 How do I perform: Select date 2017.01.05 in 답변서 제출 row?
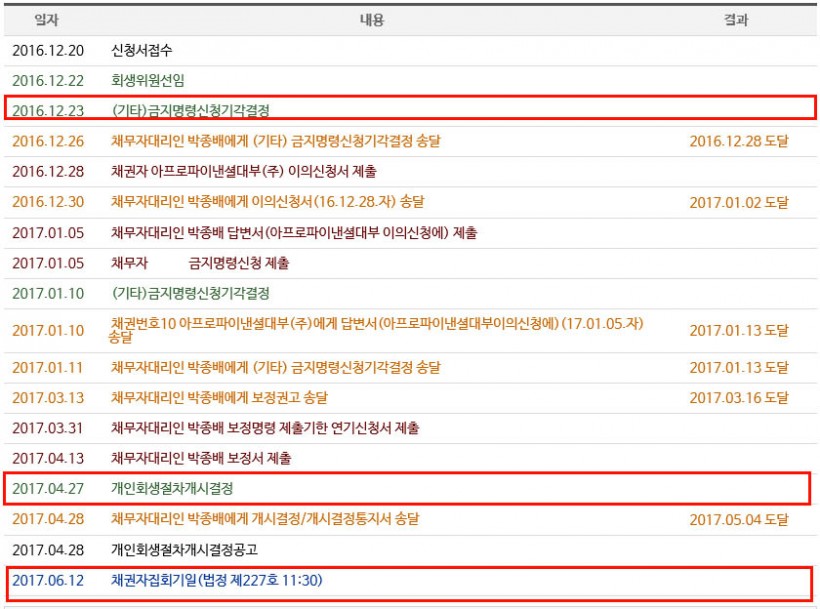click(x=48, y=233)
